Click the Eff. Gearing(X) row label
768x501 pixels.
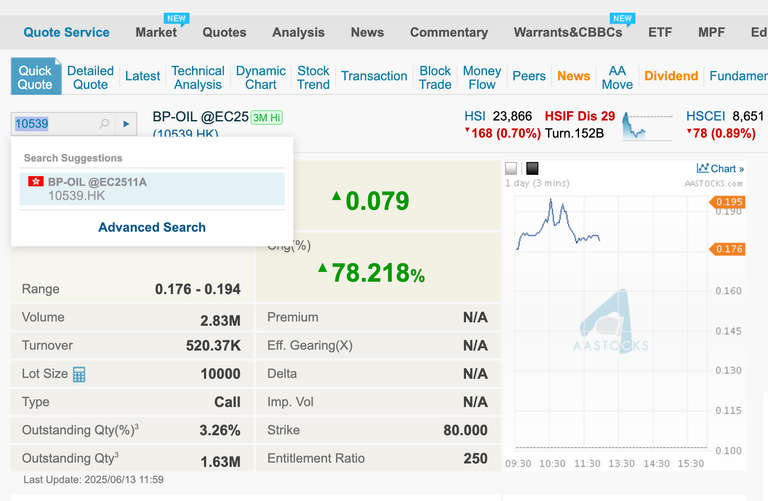pos(310,346)
